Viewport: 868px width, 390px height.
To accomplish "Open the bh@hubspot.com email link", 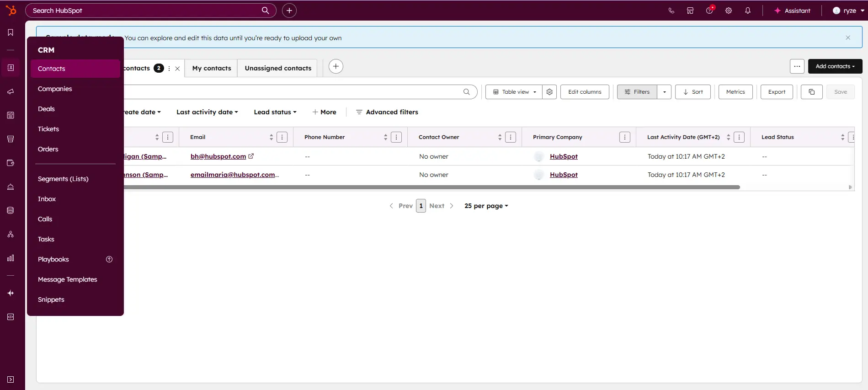I will pyautogui.click(x=218, y=156).
